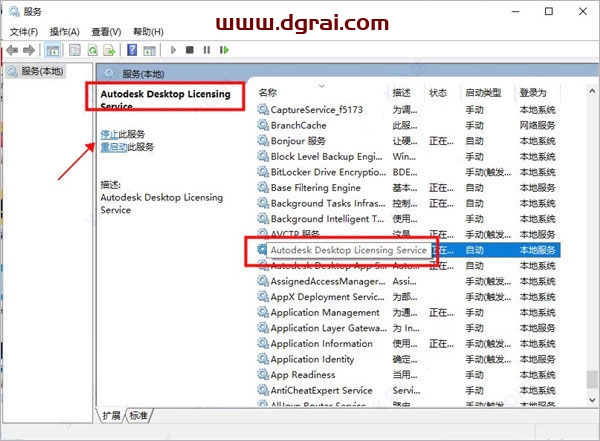The height and width of the screenshot is (441, 600).
Task: Click the scrollbar down arrow
Action: [592, 400]
